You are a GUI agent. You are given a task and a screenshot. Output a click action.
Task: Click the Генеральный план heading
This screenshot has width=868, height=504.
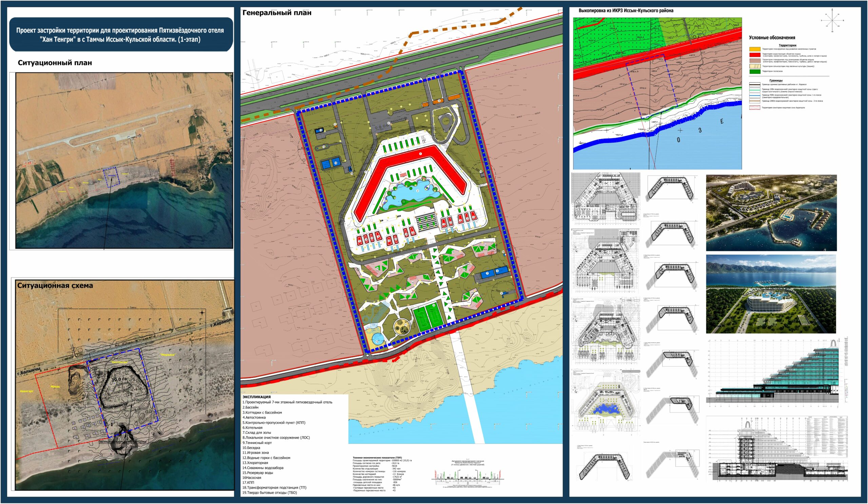(x=277, y=13)
